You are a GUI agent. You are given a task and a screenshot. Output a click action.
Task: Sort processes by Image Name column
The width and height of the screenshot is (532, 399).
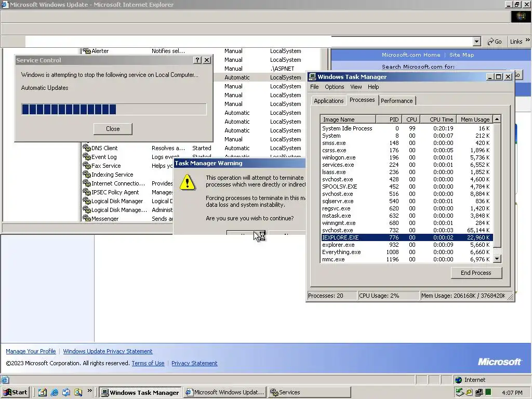[x=348, y=119]
